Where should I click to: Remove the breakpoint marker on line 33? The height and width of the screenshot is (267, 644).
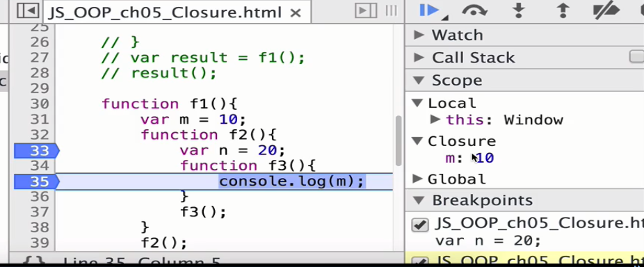pyautogui.click(x=37, y=151)
